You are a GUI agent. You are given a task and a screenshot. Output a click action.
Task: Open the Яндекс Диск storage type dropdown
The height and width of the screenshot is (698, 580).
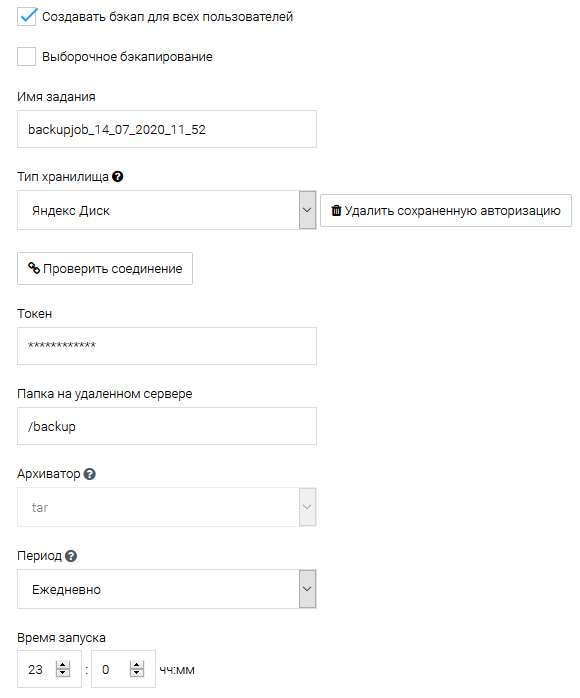(x=167, y=210)
